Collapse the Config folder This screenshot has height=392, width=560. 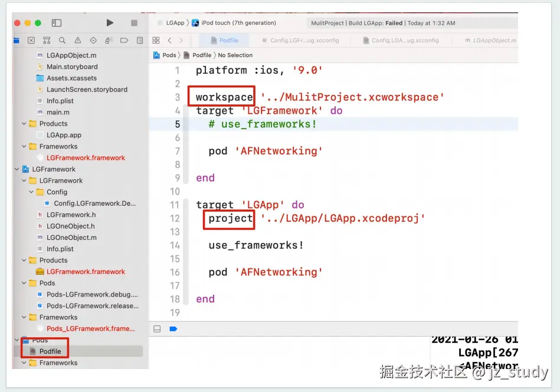pos(31,192)
